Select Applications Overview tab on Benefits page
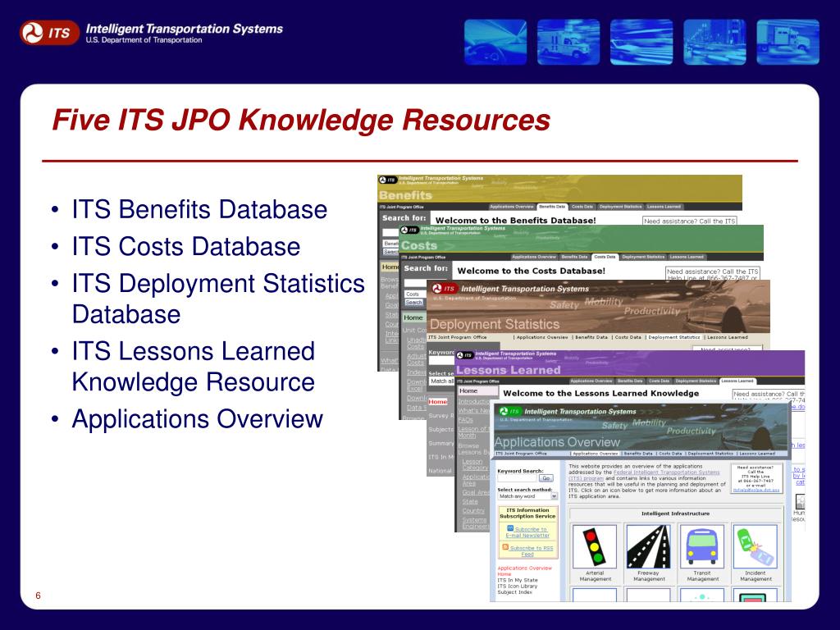 coord(512,207)
